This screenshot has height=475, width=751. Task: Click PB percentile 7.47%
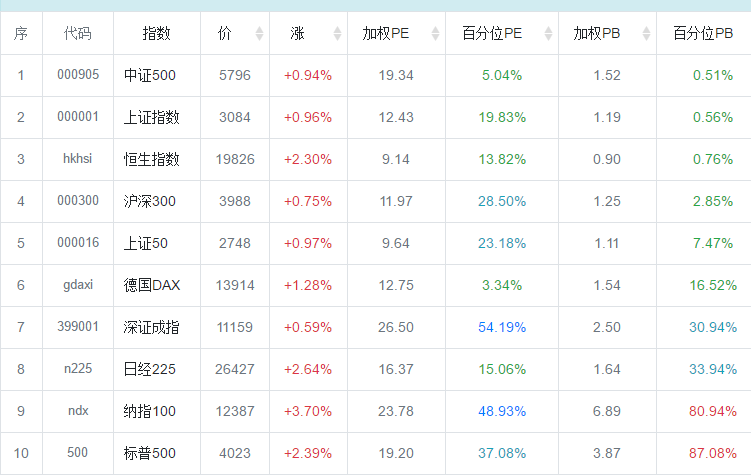coord(713,243)
